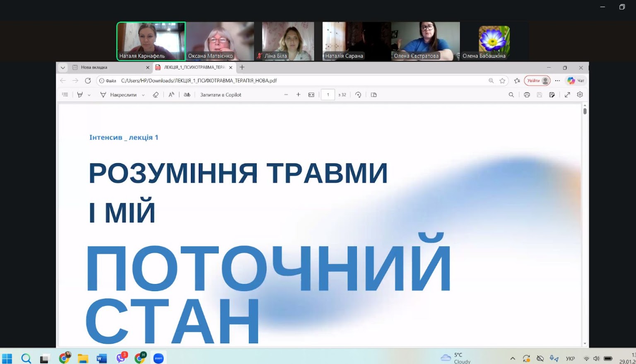Search within the PDF using magnifier
636x364 pixels.
tap(511, 95)
